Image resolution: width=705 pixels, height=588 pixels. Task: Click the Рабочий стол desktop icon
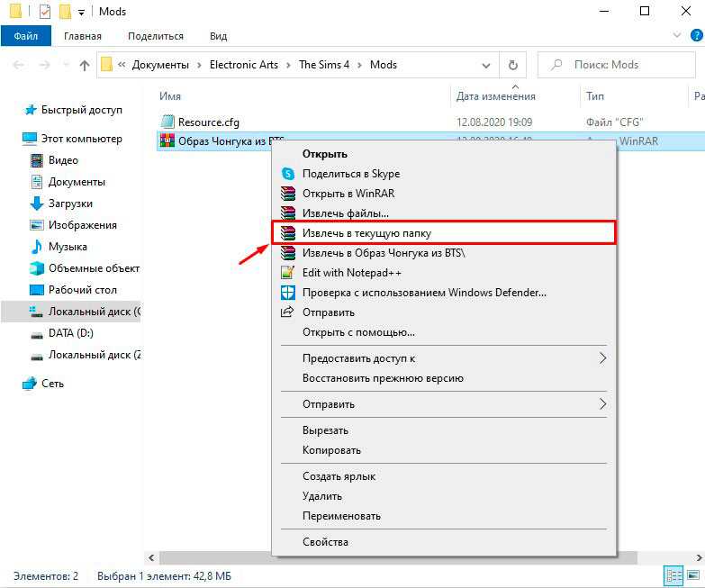point(36,290)
